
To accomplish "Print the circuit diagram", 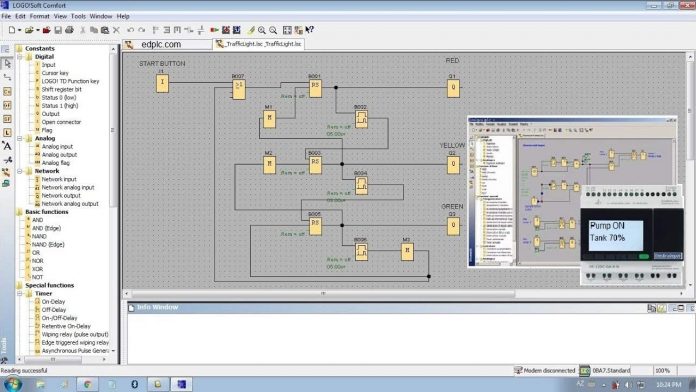I will pos(69,30).
